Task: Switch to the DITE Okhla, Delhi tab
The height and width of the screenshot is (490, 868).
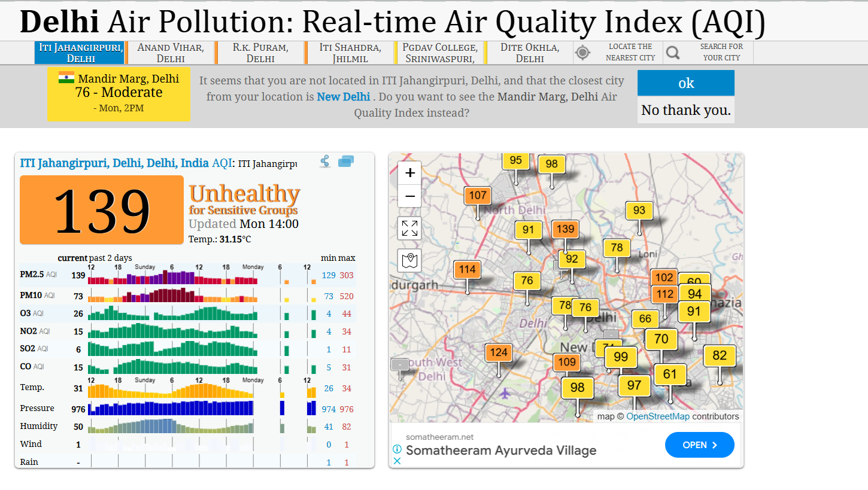Action: (530, 53)
